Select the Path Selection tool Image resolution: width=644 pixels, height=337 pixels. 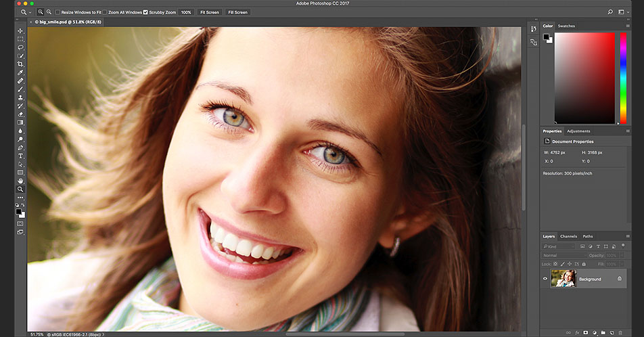[20, 164]
